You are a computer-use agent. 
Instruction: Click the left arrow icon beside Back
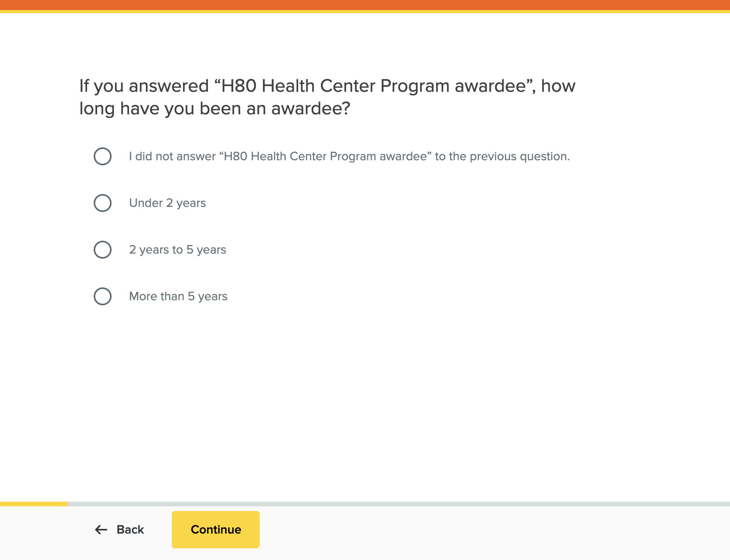[101, 529]
